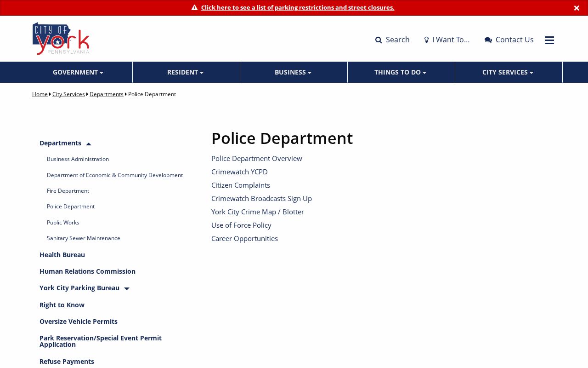Expand the Things To Do menu
This screenshot has width=588, height=368.
click(x=401, y=72)
